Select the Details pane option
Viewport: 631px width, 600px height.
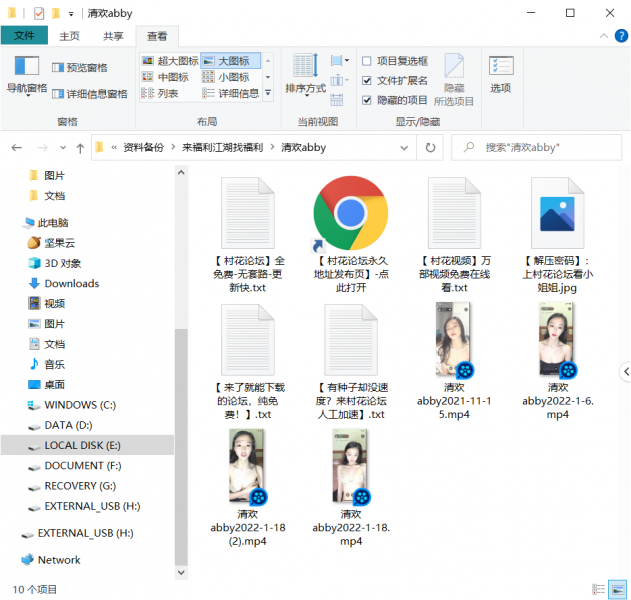coord(88,94)
